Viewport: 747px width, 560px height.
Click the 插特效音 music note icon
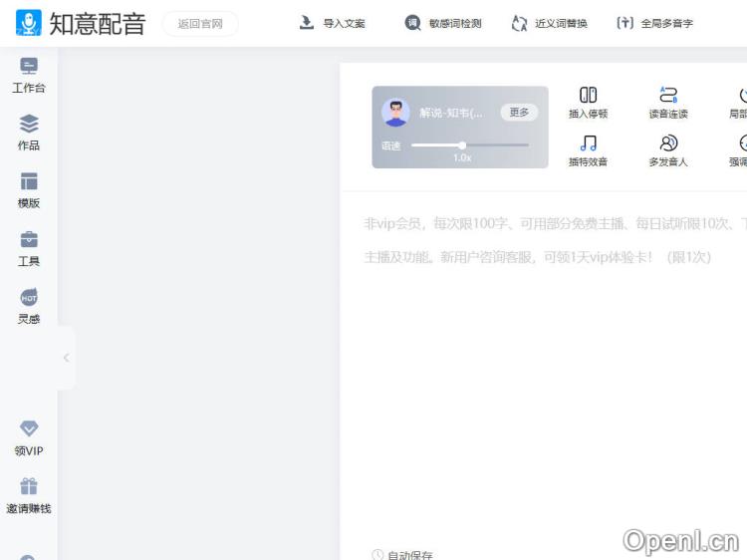pyautogui.click(x=588, y=143)
